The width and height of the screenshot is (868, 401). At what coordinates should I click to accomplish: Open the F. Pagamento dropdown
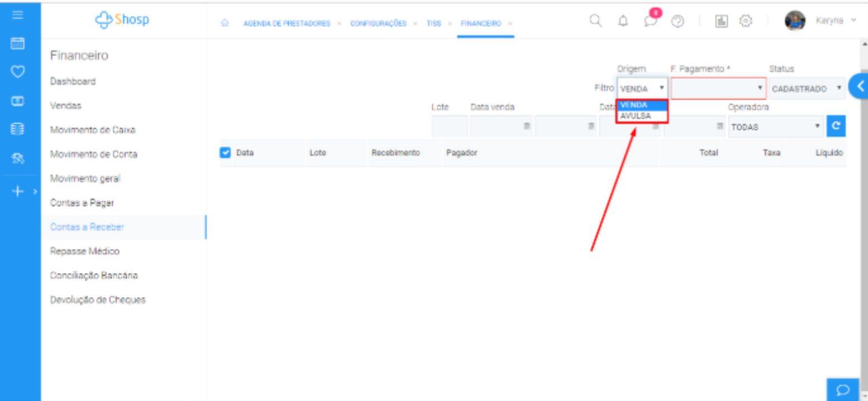click(718, 88)
